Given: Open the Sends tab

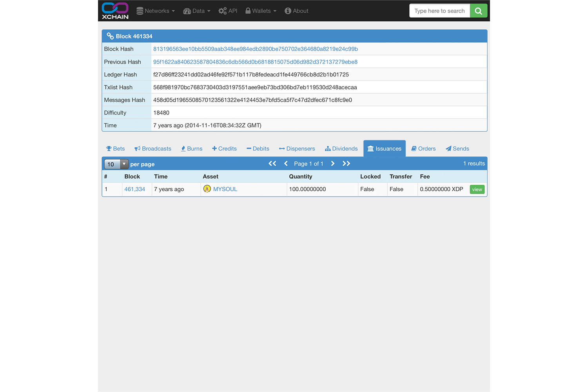Looking at the screenshot, I should click(457, 149).
